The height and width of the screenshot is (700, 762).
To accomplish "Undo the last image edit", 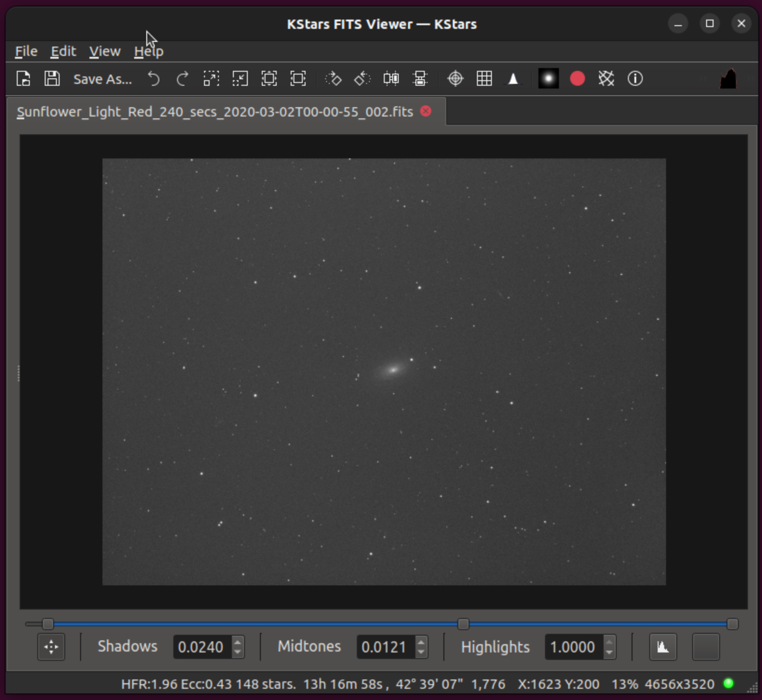I will pos(154,79).
